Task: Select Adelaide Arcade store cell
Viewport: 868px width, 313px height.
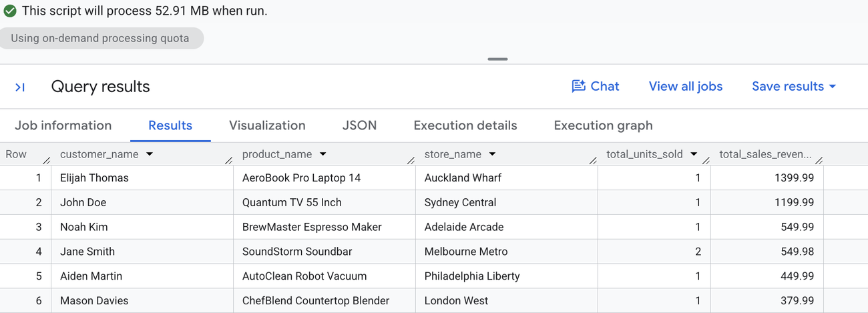Action: (x=506, y=227)
